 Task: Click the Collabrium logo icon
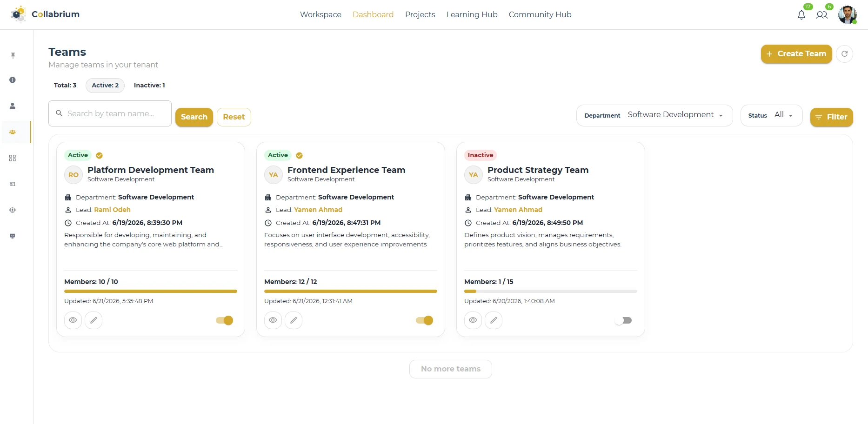point(19,14)
